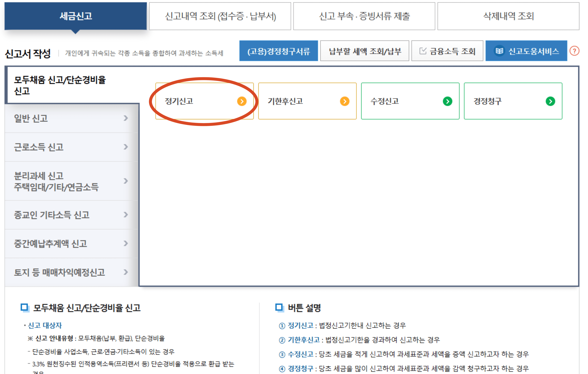Select the highlighted 정기신고 option
Screen dimensions: 588x374
(x=193, y=101)
